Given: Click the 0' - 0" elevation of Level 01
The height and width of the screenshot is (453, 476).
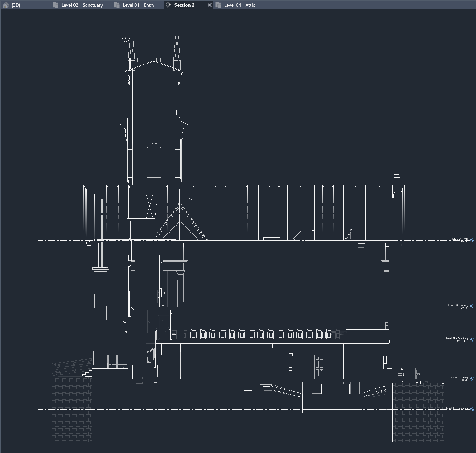Looking at the screenshot, I should tap(464, 380).
